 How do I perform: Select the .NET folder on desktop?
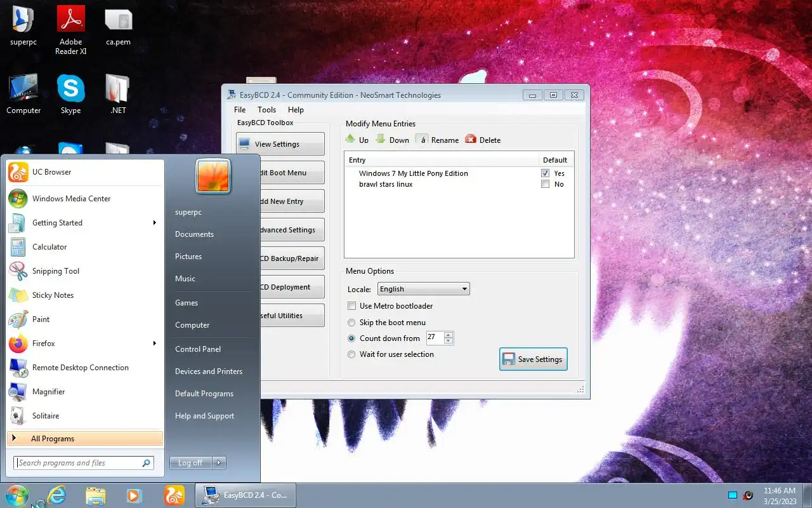pos(118,95)
